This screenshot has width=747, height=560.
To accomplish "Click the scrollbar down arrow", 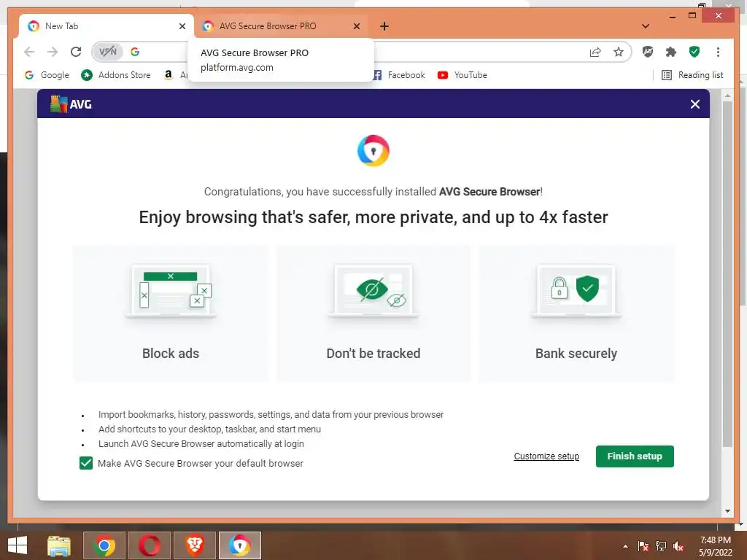I will [x=727, y=511].
